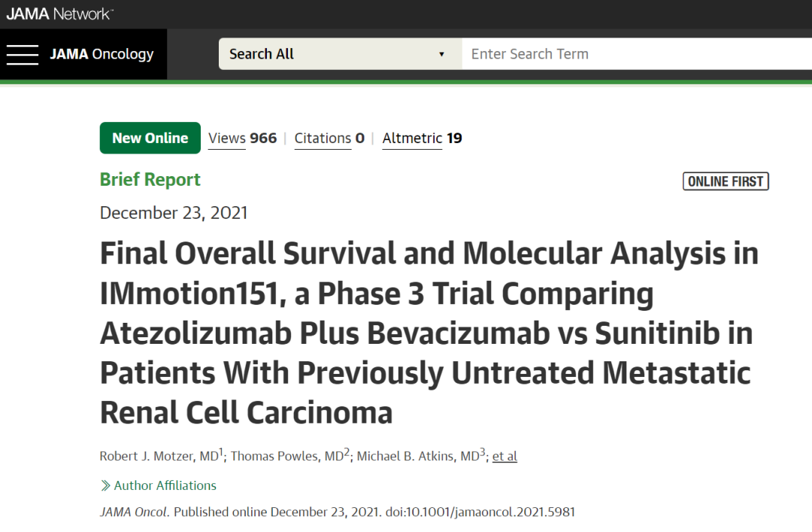Open author Michael B. Atkins
The image size is (812, 532).
[x=417, y=456]
